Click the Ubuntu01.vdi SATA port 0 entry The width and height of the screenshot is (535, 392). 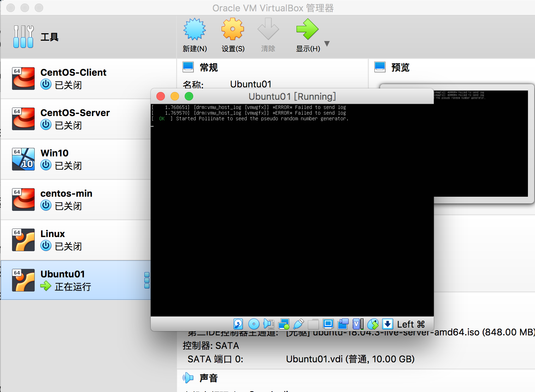[350, 359]
